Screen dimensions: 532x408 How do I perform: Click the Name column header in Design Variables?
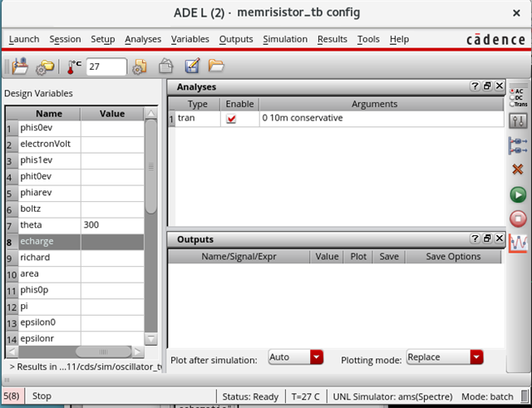click(49, 114)
